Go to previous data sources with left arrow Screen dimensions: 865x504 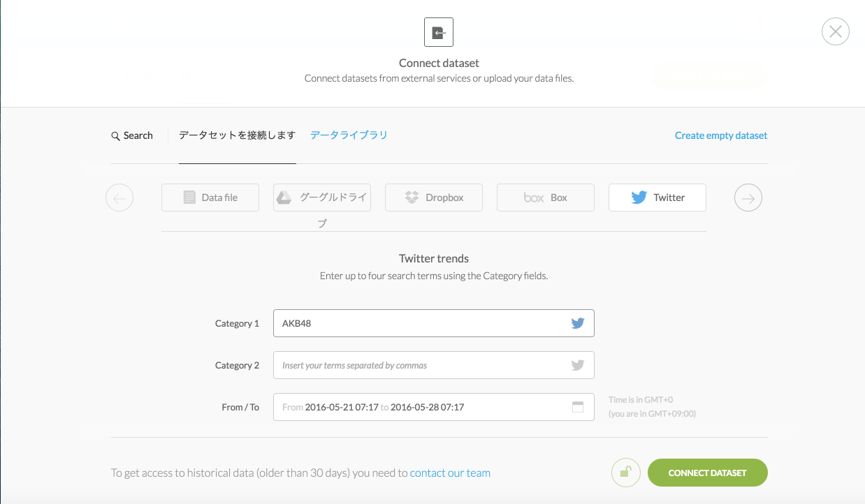(x=119, y=198)
